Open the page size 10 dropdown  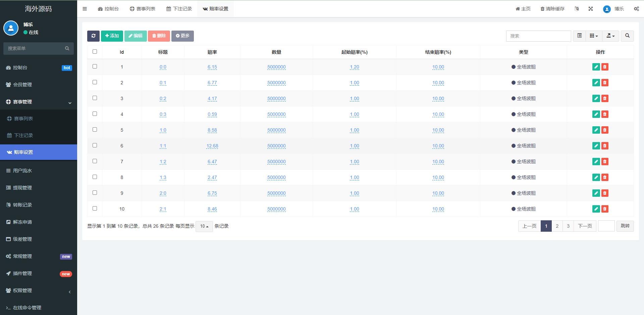click(204, 226)
